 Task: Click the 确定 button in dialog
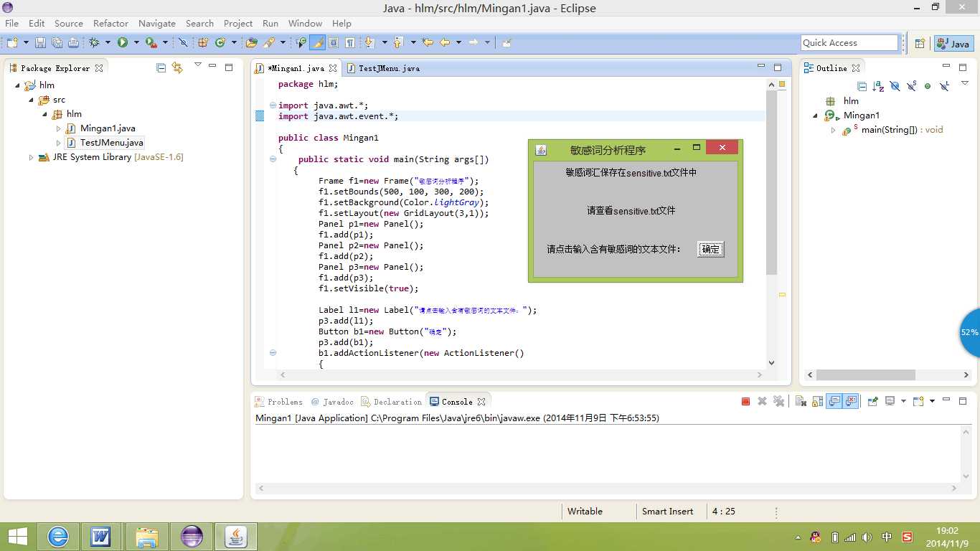tap(710, 249)
